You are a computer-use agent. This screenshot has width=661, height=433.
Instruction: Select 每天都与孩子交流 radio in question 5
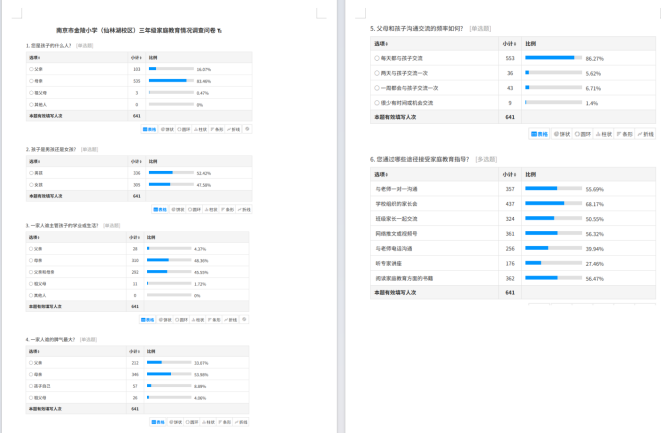coord(377,58)
